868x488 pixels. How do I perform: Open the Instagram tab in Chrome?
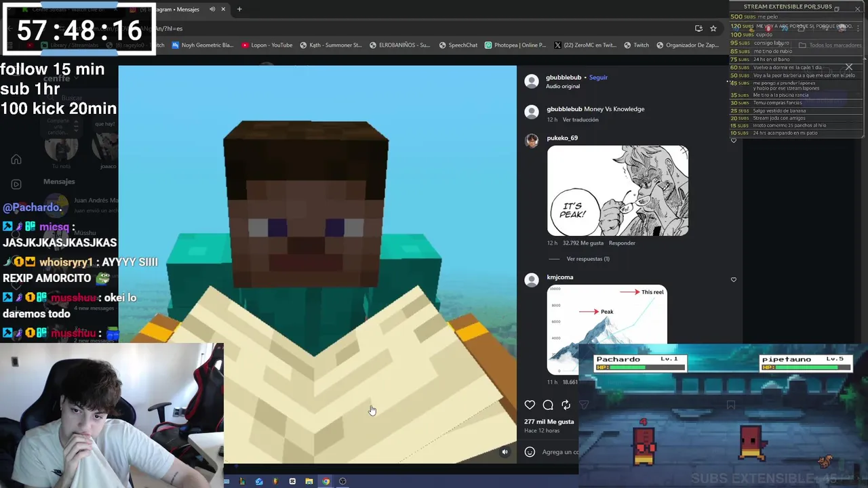[x=176, y=9]
